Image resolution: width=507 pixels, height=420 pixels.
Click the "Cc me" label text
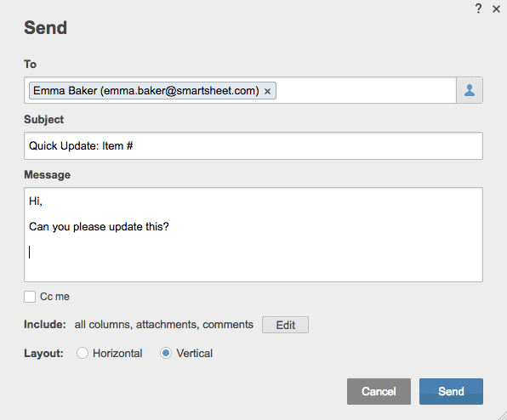pos(54,297)
